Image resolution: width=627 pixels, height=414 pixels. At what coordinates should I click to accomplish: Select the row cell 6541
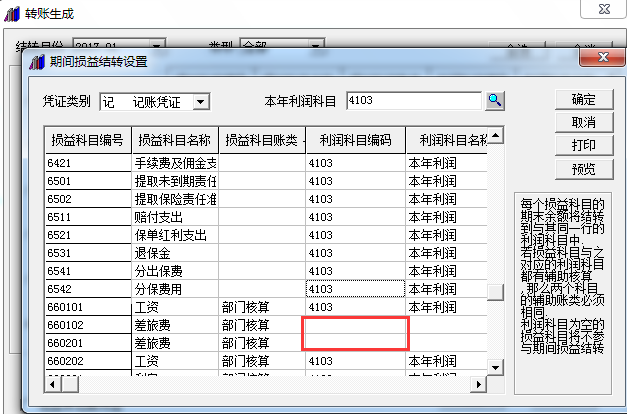[x=88, y=271]
